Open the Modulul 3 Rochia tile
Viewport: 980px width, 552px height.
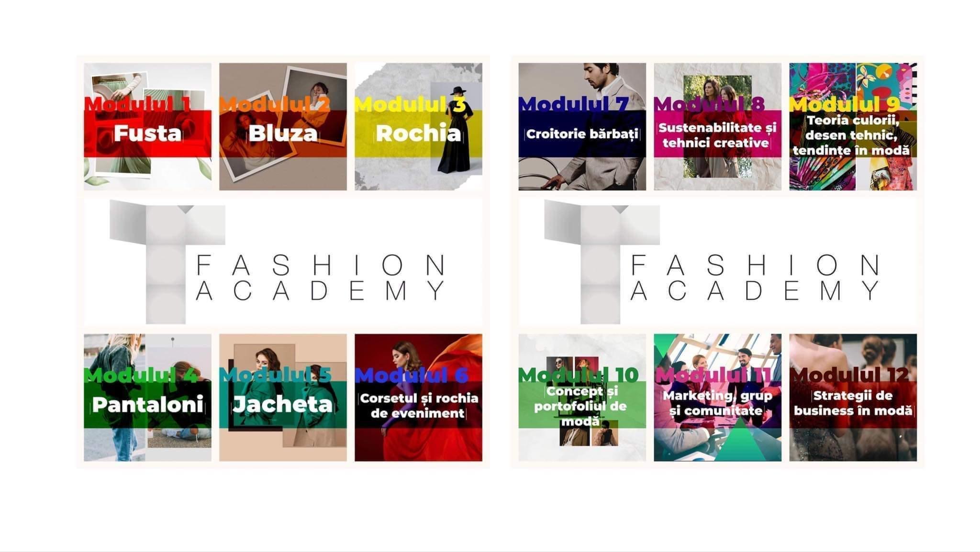[418, 127]
